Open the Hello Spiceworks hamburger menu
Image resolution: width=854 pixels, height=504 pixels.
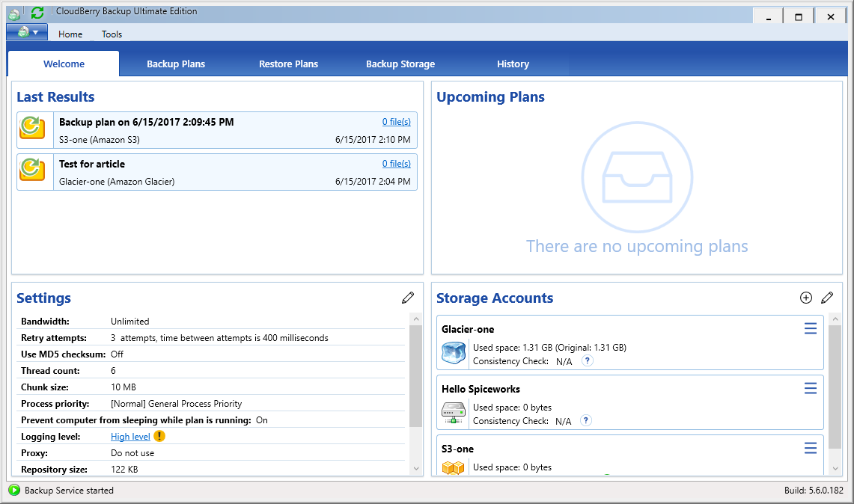[810, 388]
